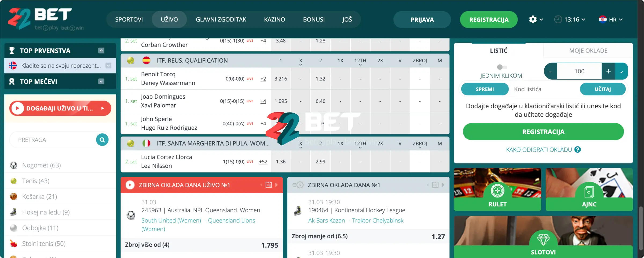
Task: Open the Rulet casino thumbnail
Action: coord(497,189)
